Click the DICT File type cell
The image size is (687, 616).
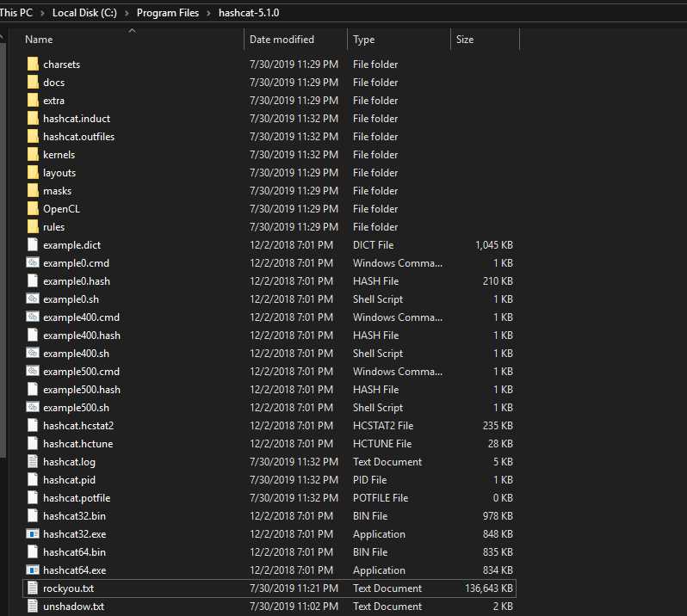tap(374, 244)
